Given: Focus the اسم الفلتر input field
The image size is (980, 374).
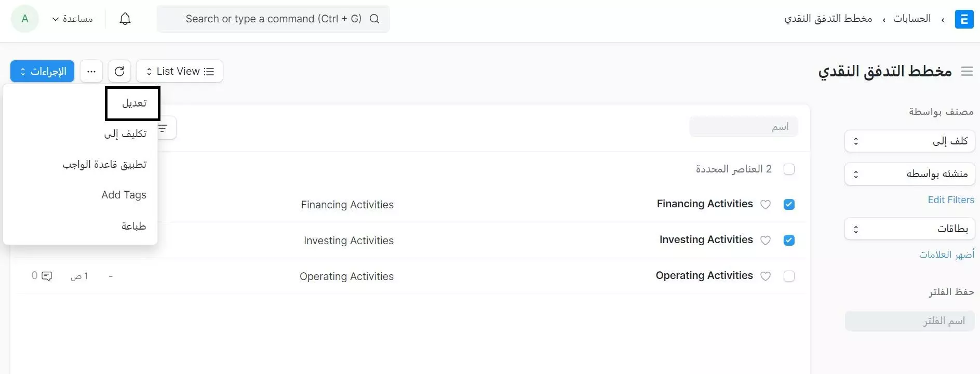Looking at the screenshot, I should [x=910, y=321].
